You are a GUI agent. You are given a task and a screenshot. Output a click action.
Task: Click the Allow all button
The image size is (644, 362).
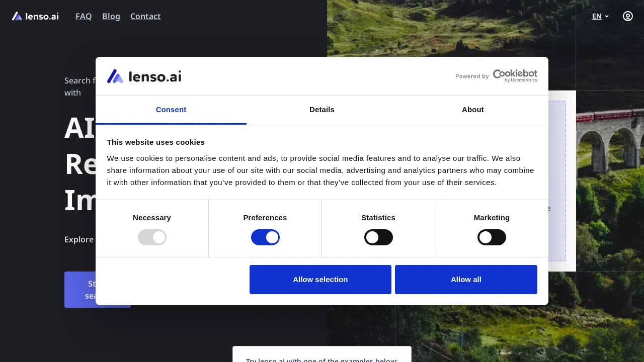point(466,279)
